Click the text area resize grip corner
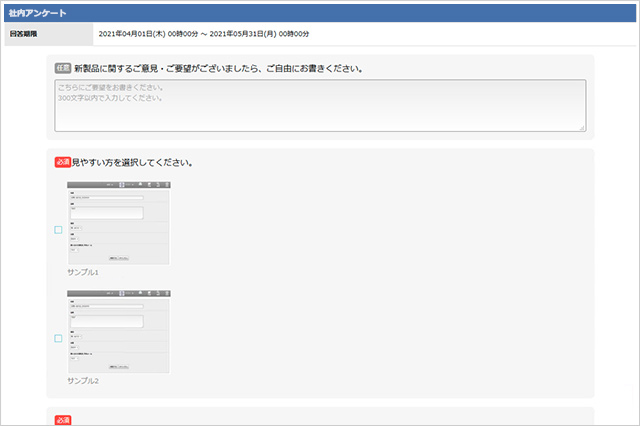This screenshot has width=640, height=426. coord(582,128)
